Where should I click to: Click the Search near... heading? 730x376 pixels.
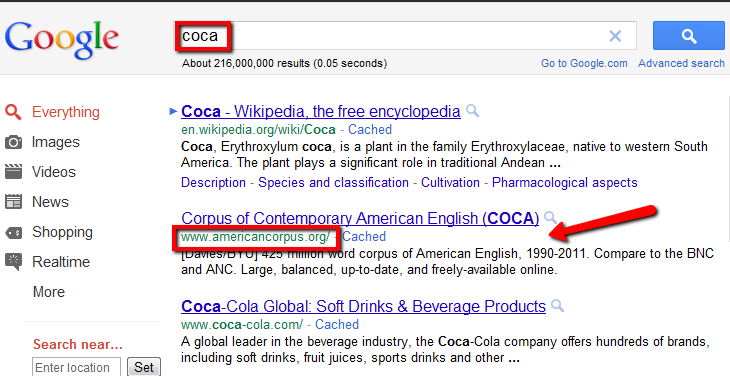point(78,345)
